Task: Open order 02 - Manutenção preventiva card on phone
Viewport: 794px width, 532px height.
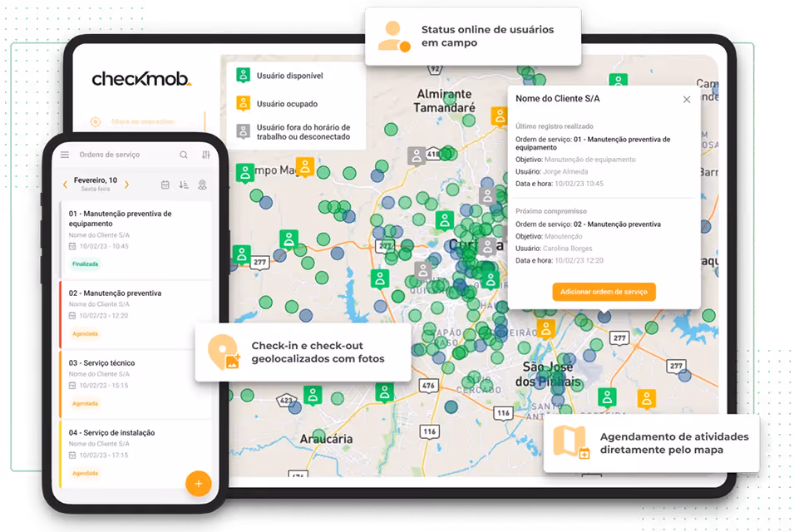Action: click(136, 314)
